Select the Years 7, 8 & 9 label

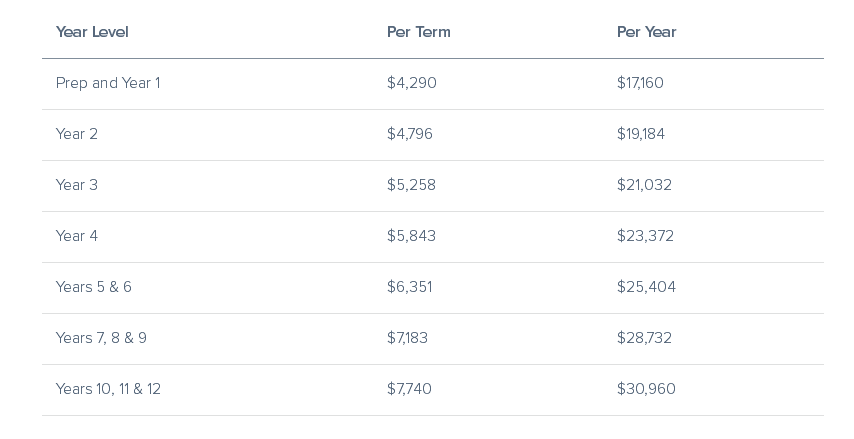101,338
